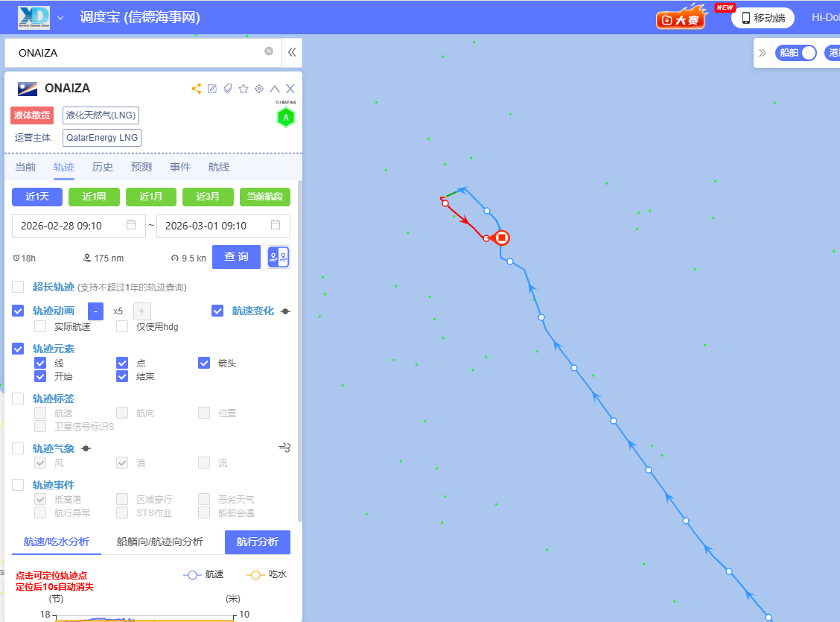Collapse the ONAIZA vessel card with up chevron
The image size is (840, 622).
point(275,89)
